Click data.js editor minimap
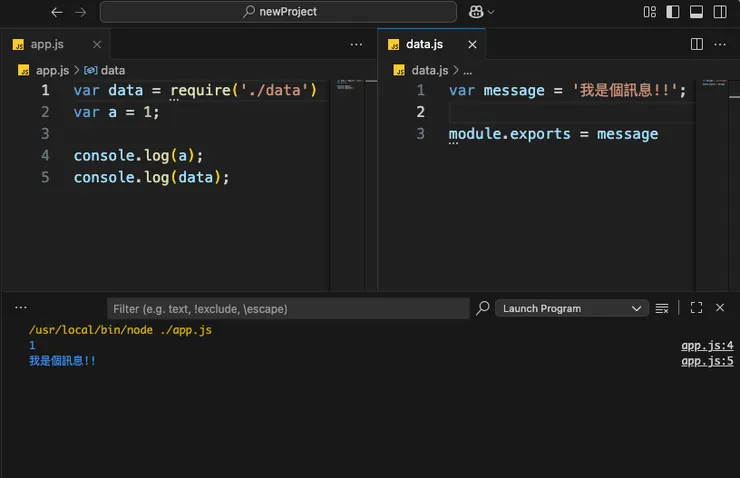This screenshot has width=740, height=478. coord(712,184)
